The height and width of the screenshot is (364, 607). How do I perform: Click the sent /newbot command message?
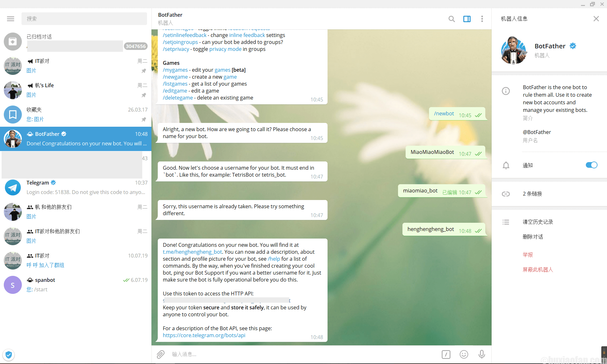(x=458, y=114)
